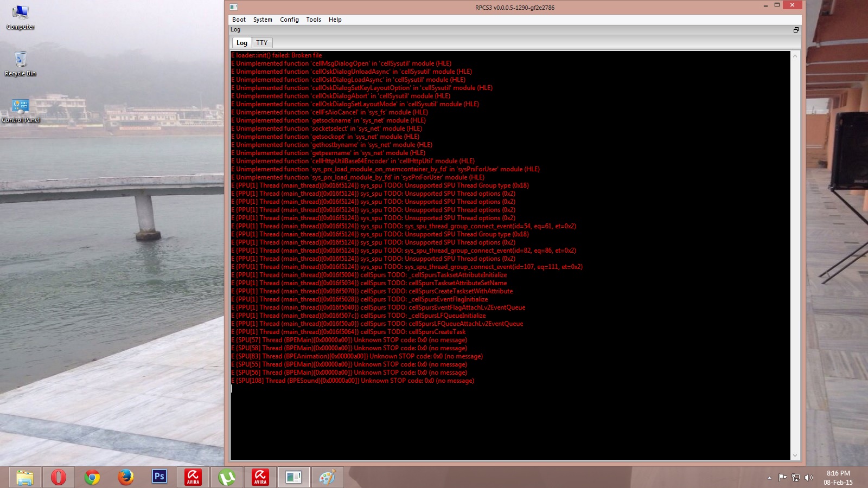
Task: Switch to the TTY tab
Action: coord(262,43)
